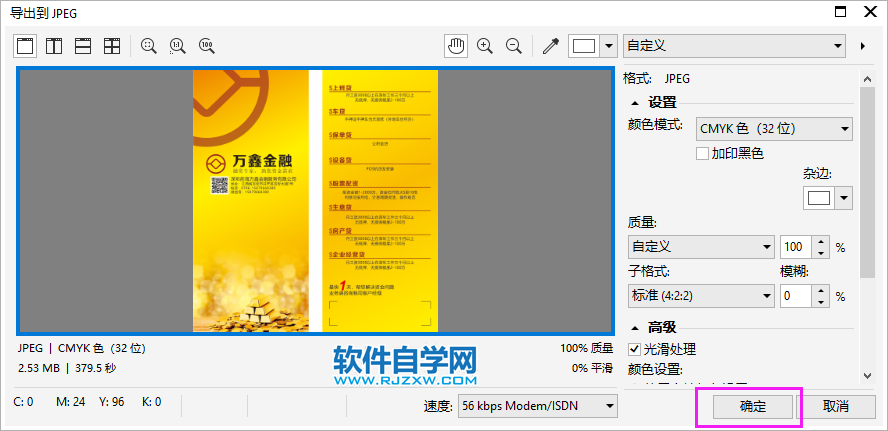The image size is (888, 431).
Task: Increase quality percentage with up arrow
Action: pos(821,242)
